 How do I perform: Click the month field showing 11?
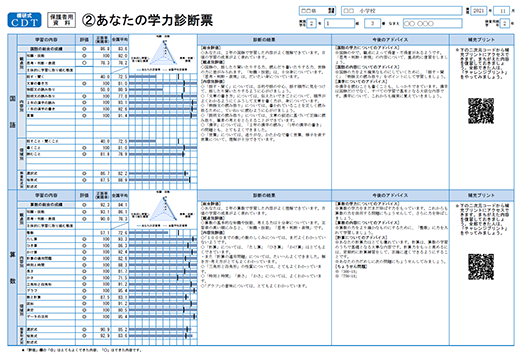[502, 11]
